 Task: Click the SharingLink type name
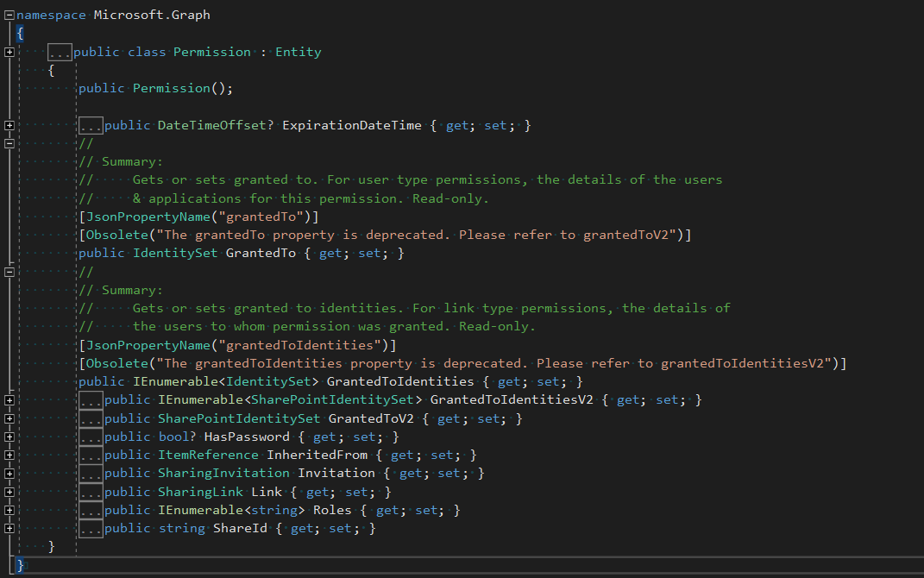(x=200, y=492)
